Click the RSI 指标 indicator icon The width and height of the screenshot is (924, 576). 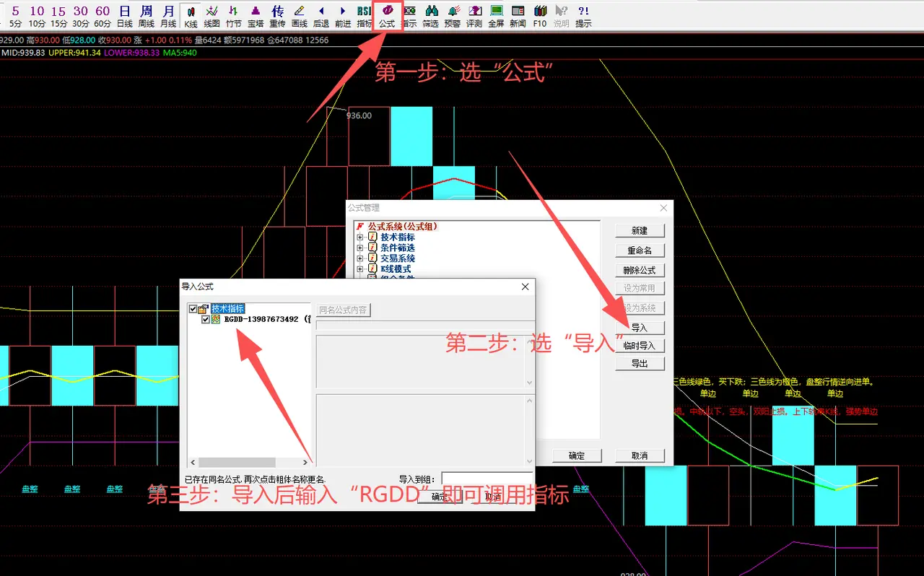tap(365, 15)
